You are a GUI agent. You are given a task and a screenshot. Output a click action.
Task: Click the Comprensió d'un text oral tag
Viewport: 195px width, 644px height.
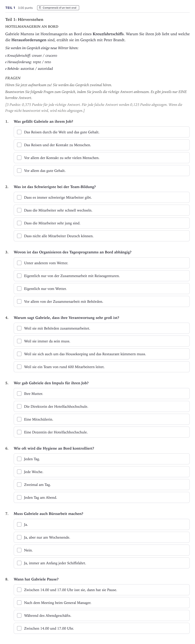[x=58, y=8]
